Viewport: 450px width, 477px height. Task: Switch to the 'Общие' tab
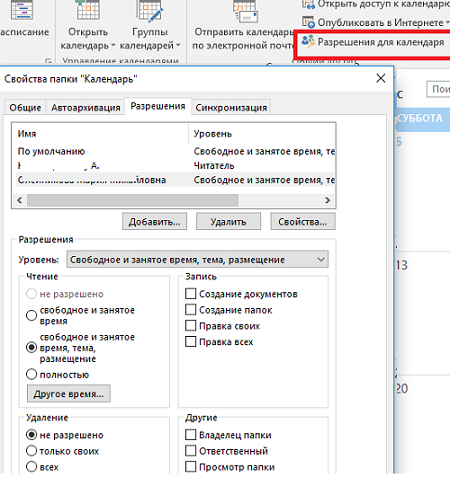point(25,108)
